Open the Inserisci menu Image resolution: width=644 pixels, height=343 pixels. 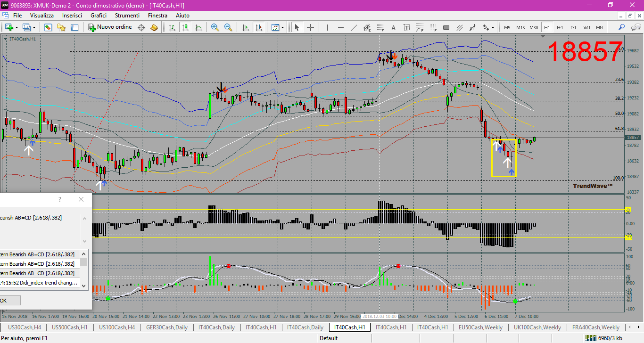[72, 16]
